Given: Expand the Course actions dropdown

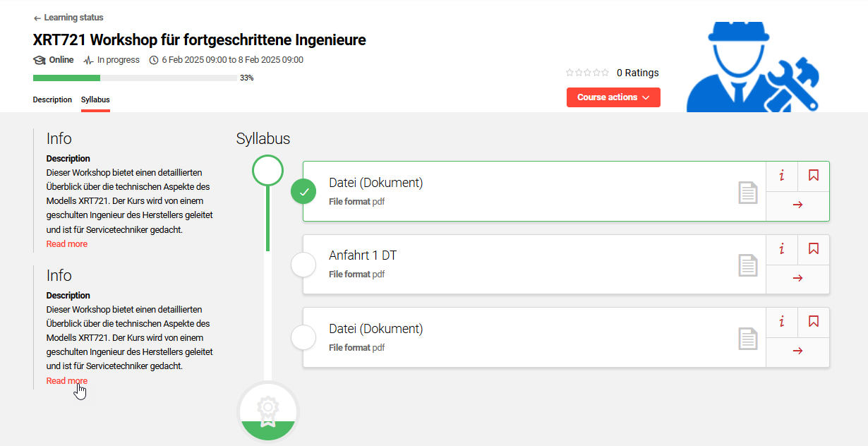Looking at the screenshot, I should tap(613, 97).
